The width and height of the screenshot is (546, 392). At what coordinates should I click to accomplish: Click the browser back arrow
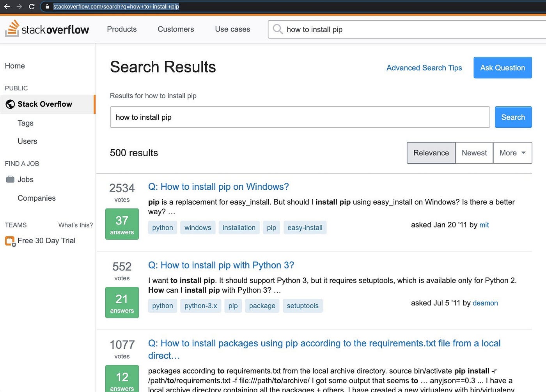tap(7, 6)
